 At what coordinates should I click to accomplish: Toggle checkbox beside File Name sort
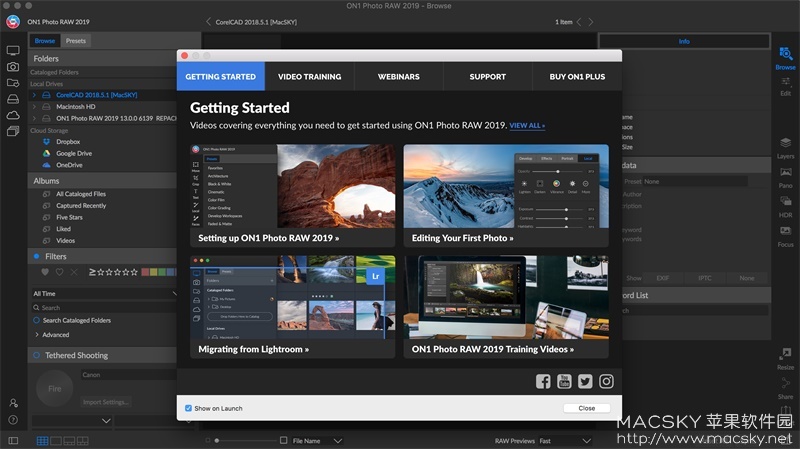point(284,440)
